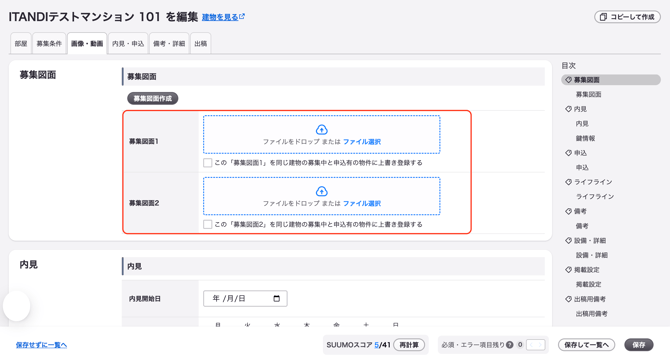Viewport: 670px width, 363px height.
Task: Open the 建物を見る link
Action: coord(223,17)
